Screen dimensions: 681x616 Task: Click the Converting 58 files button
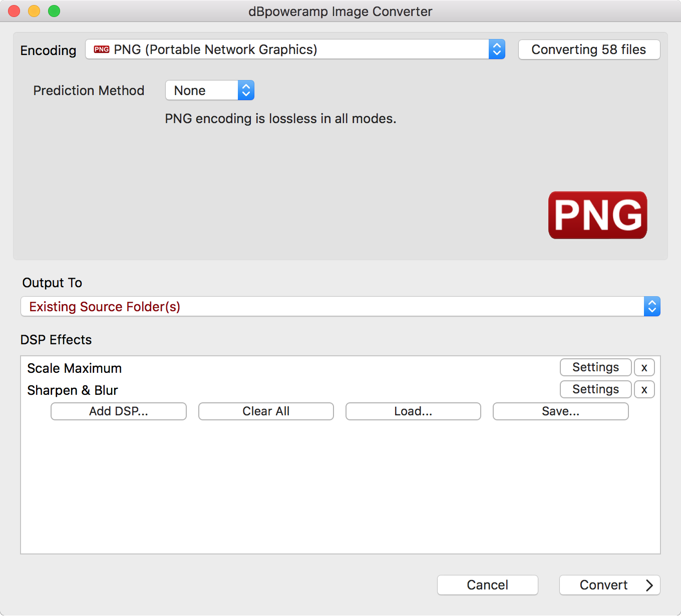tap(589, 50)
